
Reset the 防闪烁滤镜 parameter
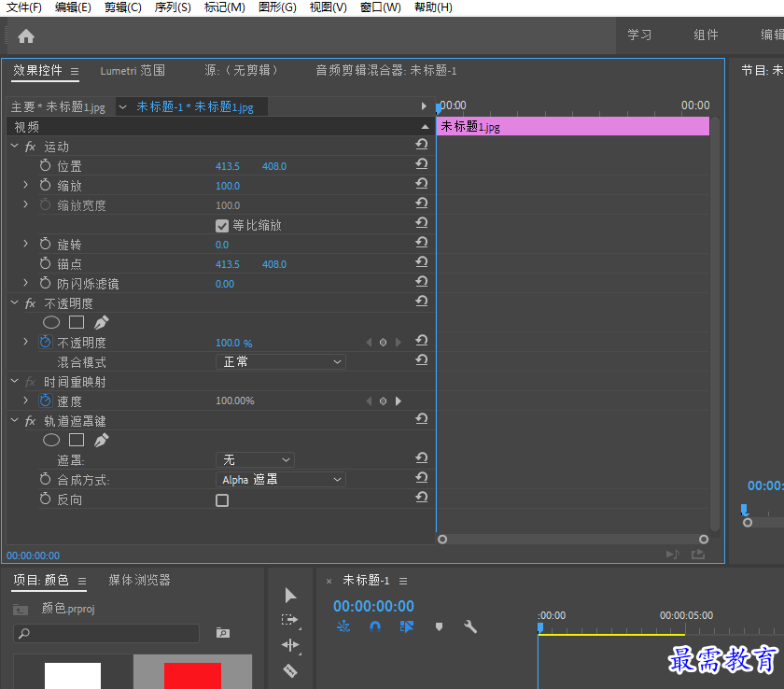[422, 282]
